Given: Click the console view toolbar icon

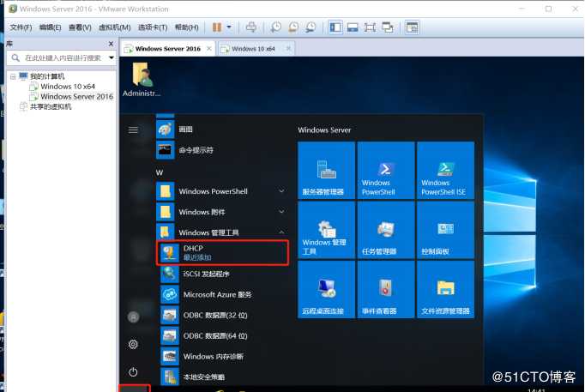Looking at the screenshot, I should click(412, 27).
